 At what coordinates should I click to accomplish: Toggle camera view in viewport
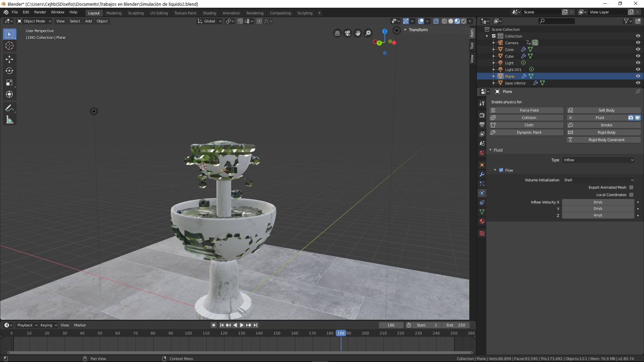347,33
